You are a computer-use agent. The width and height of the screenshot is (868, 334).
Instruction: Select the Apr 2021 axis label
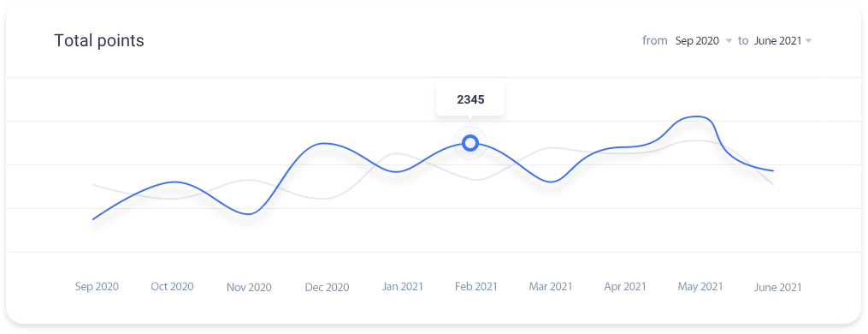625,287
